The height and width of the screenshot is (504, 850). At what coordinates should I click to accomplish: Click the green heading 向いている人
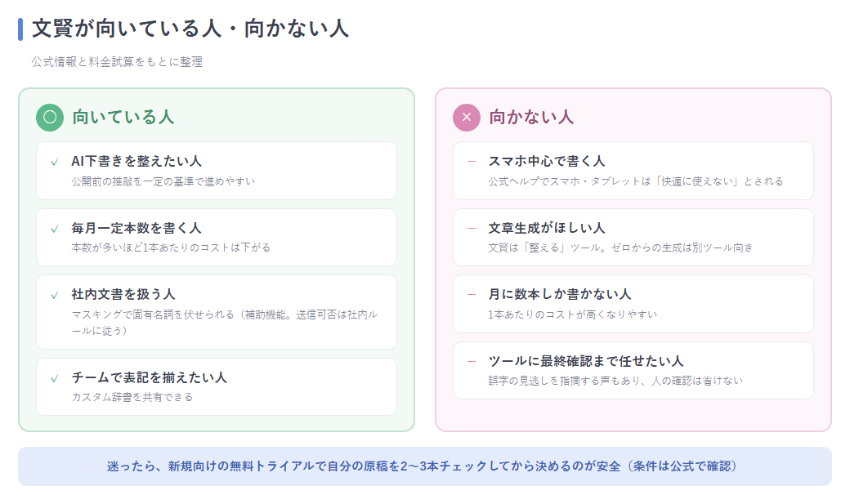(123, 117)
